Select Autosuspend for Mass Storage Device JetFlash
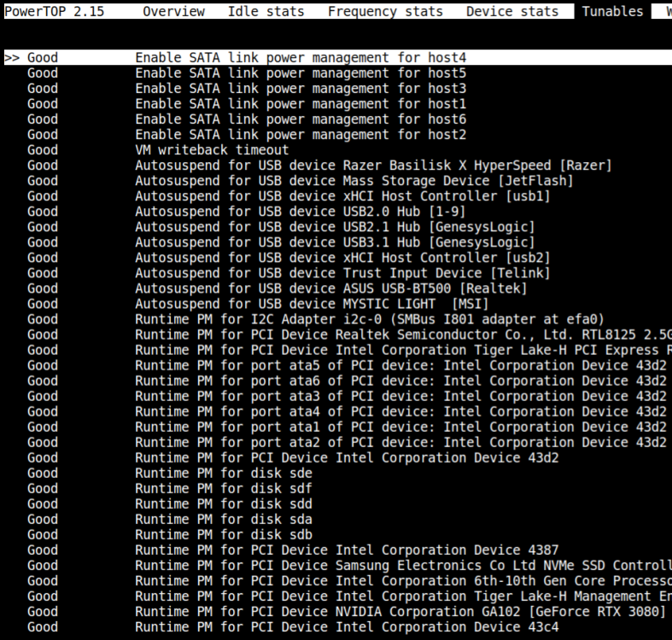 point(300,181)
